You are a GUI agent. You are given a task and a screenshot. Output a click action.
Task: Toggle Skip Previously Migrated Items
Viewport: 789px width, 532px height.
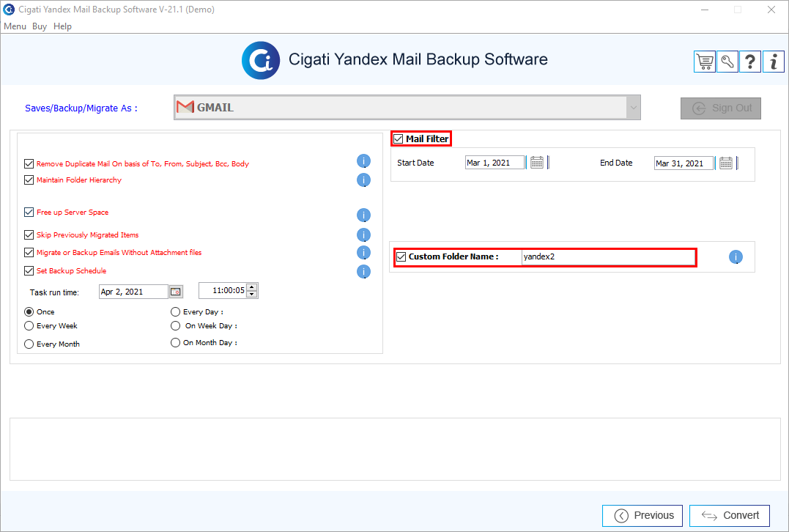(x=29, y=234)
